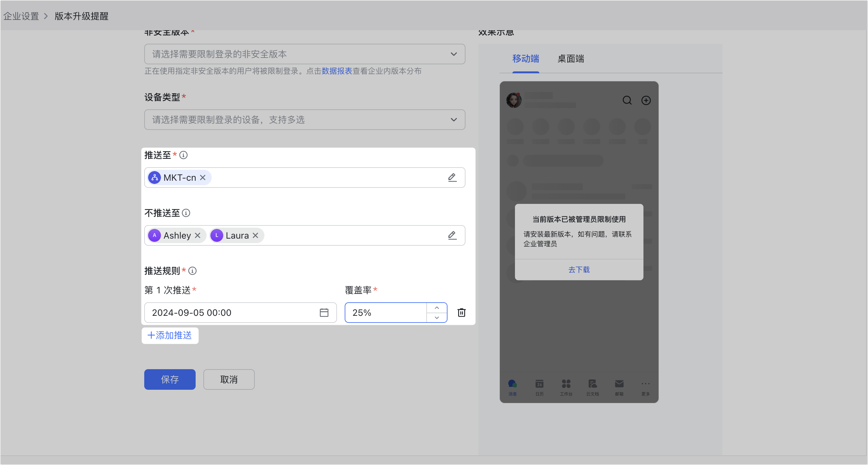The height and width of the screenshot is (465, 868).
Task: Edit the 推送至 recipients with pencil icon
Action: 452,178
